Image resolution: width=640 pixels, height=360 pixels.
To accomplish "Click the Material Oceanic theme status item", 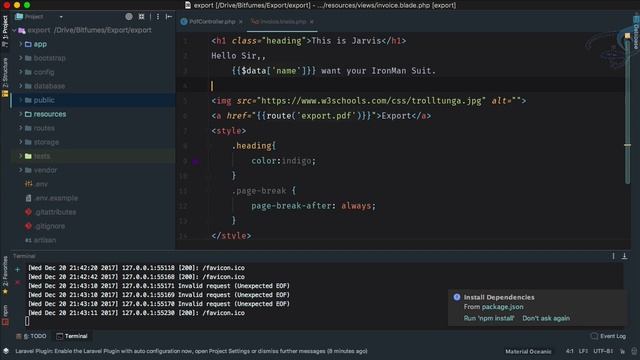I will point(528,351).
